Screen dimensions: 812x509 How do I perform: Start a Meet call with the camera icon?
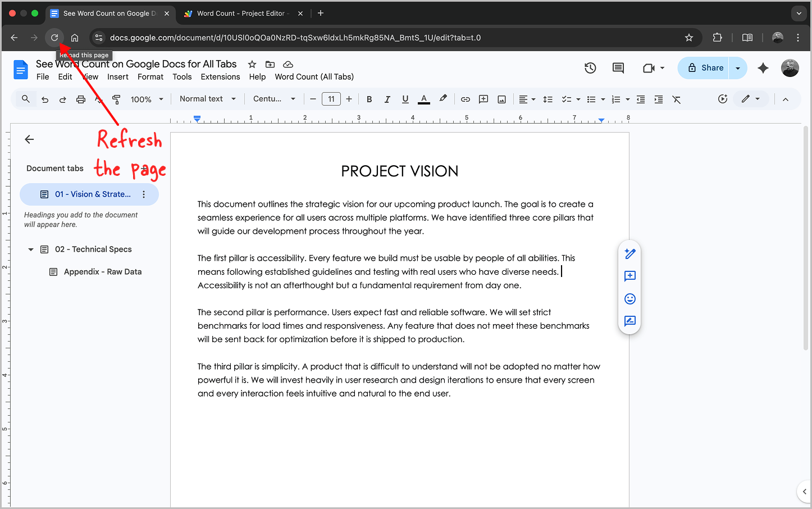(650, 67)
